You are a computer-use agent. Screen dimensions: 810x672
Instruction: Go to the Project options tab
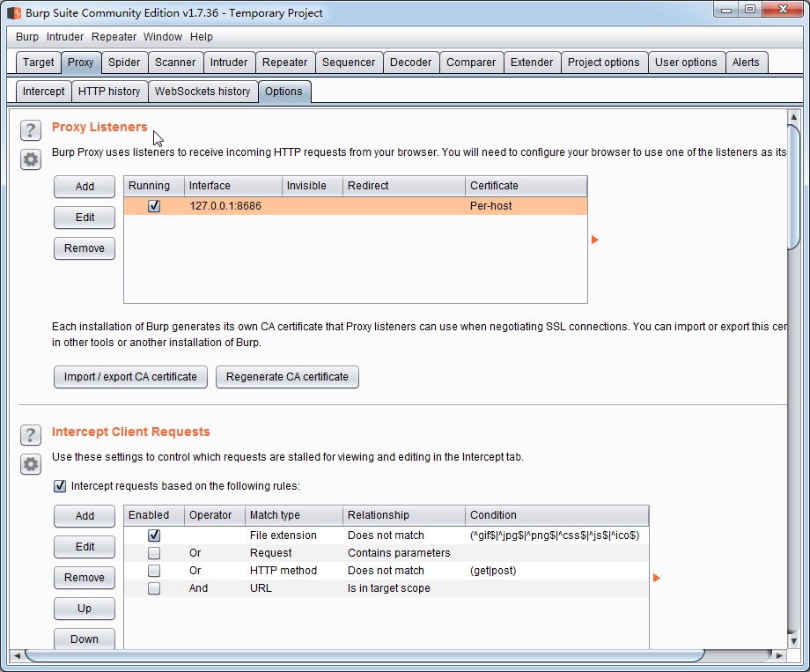click(603, 63)
